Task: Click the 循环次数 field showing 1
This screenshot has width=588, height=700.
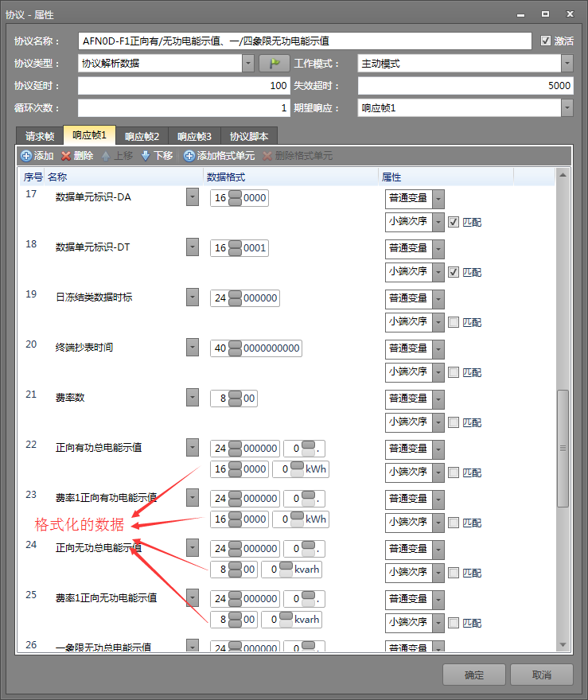Action: 184,107
